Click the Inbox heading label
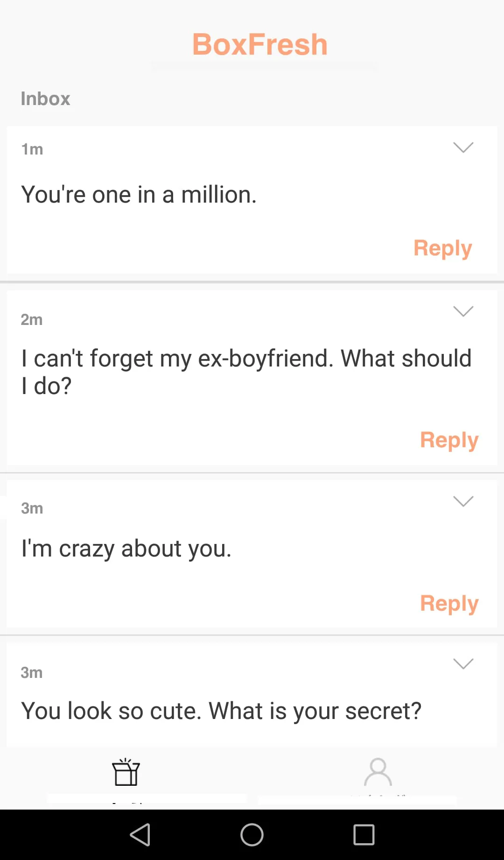 click(45, 99)
